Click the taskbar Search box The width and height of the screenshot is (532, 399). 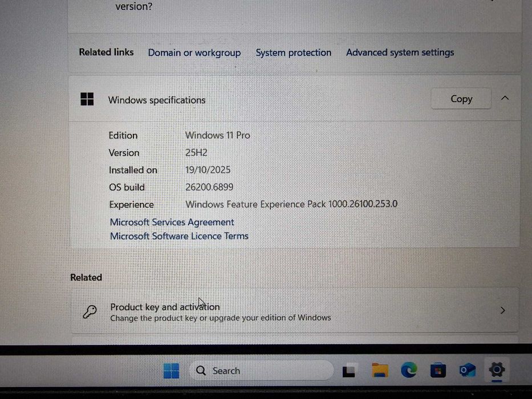point(261,370)
